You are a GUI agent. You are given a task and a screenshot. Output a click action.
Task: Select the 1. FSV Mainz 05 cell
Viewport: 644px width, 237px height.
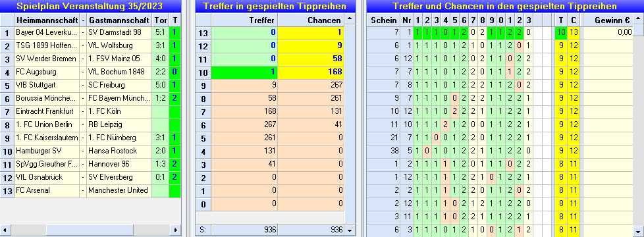[x=119, y=59]
